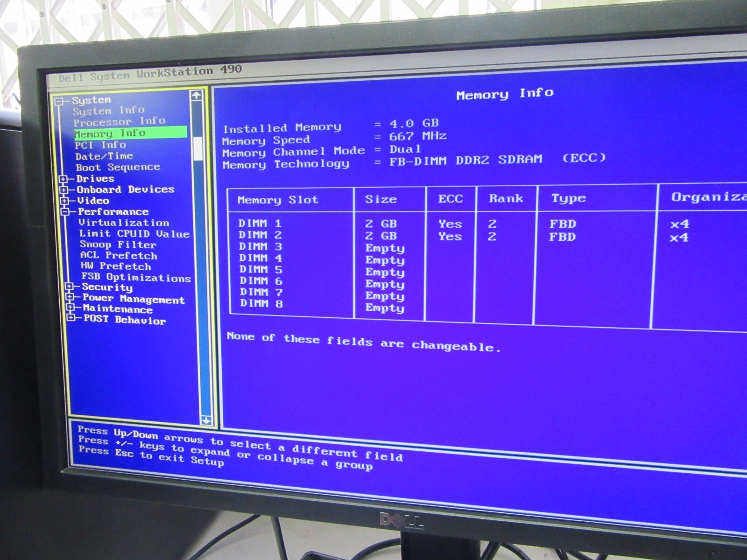Click the menu scrollbar thumb
The height and width of the screenshot is (560, 747).
click(198, 149)
